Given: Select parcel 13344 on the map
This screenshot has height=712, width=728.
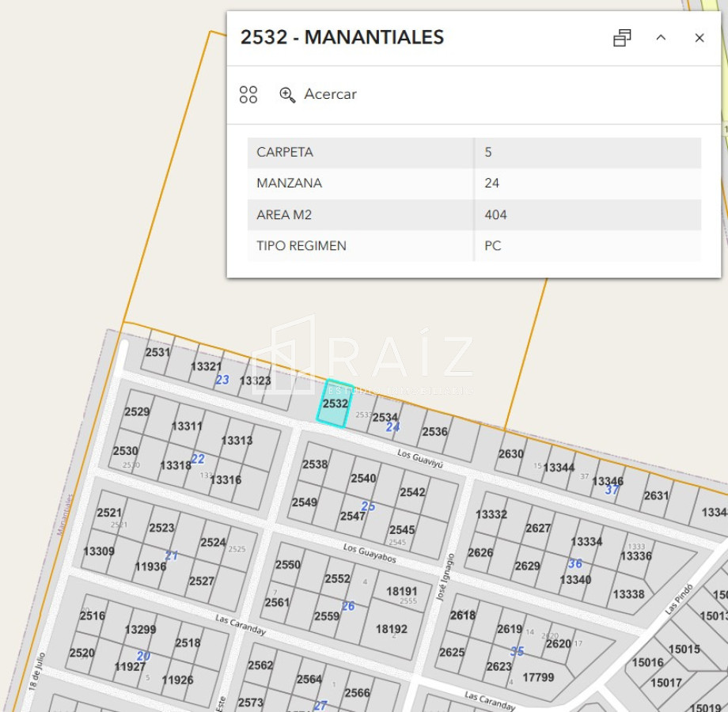Looking at the screenshot, I should pyautogui.click(x=559, y=468).
